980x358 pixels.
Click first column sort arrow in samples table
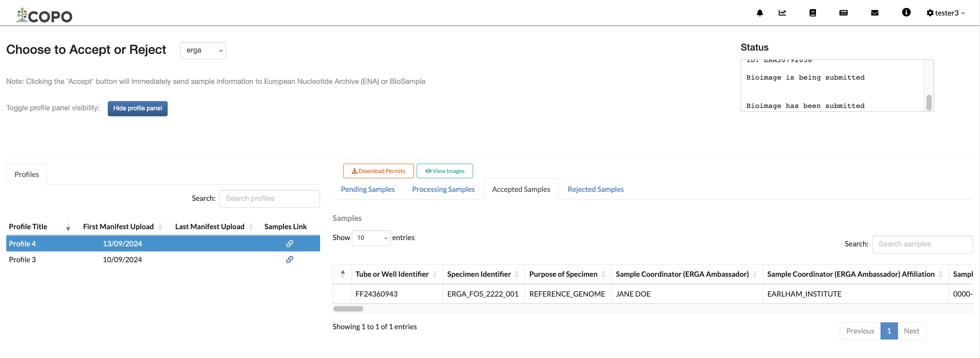click(343, 274)
